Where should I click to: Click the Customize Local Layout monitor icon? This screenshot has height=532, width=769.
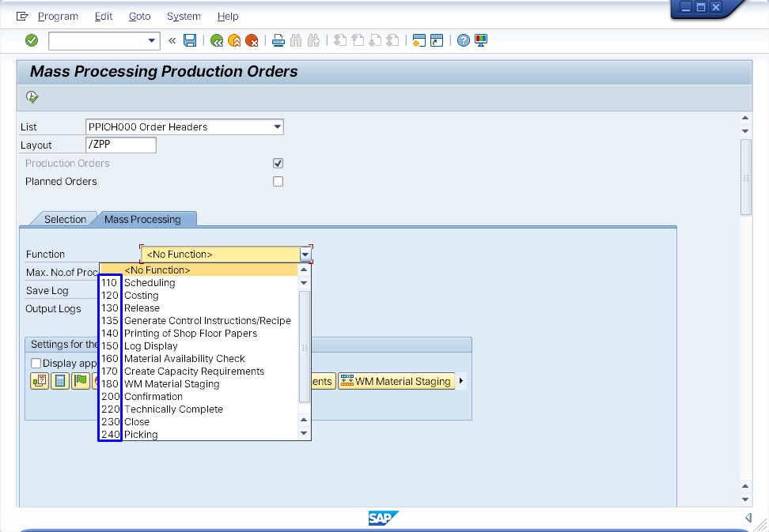pyautogui.click(x=481, y=40)
